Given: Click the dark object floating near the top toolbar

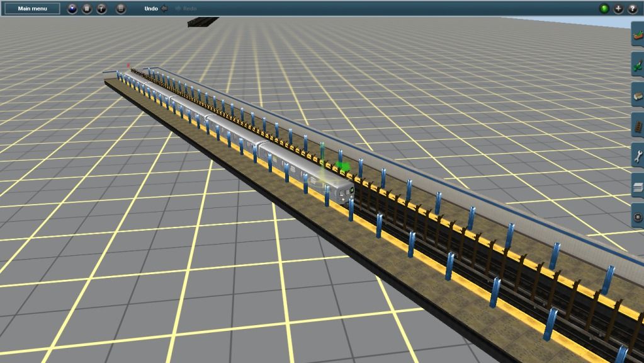Looking at the screenshot, I should point(203,21).
